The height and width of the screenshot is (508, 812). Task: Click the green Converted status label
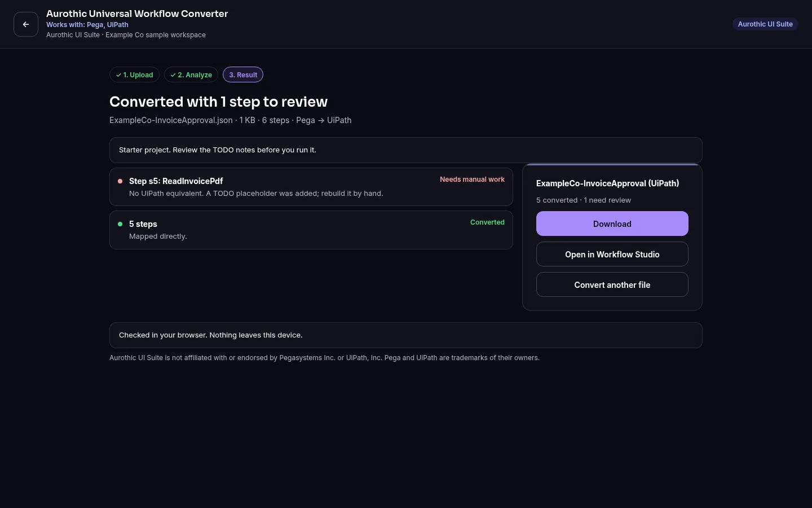point(487,222)
